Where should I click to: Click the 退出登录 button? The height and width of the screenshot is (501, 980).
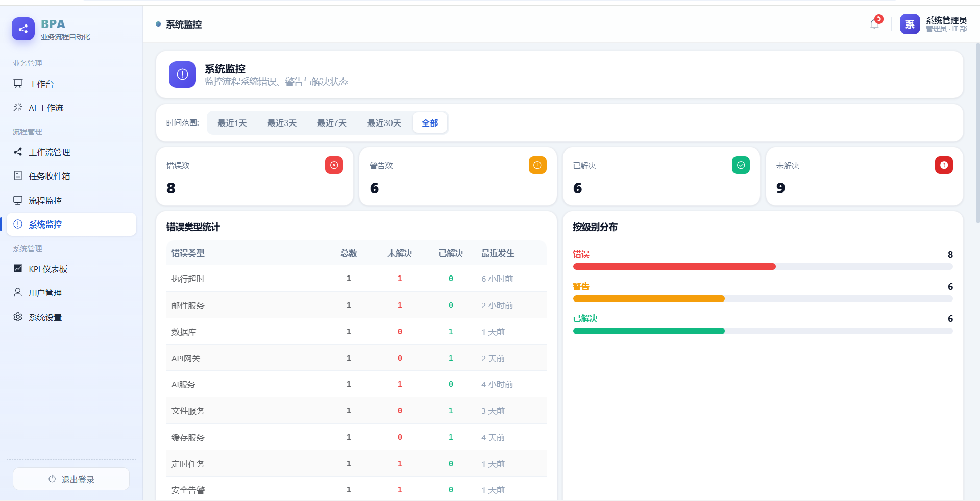[71, 479]
